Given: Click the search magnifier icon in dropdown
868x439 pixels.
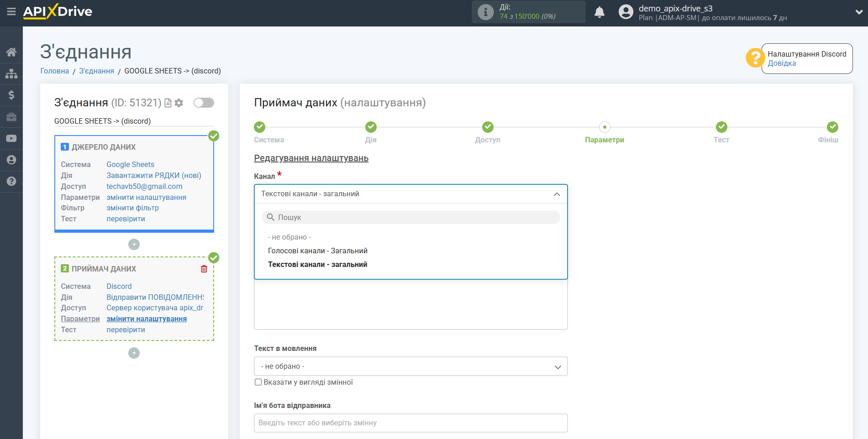Looking at the screenshot, I should (x=270, y=217).
